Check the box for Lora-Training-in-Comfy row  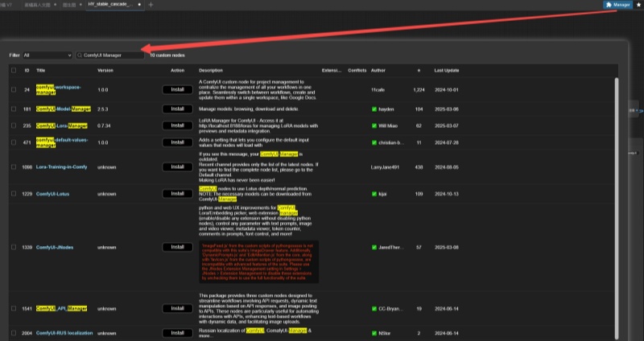coord(14,167)
